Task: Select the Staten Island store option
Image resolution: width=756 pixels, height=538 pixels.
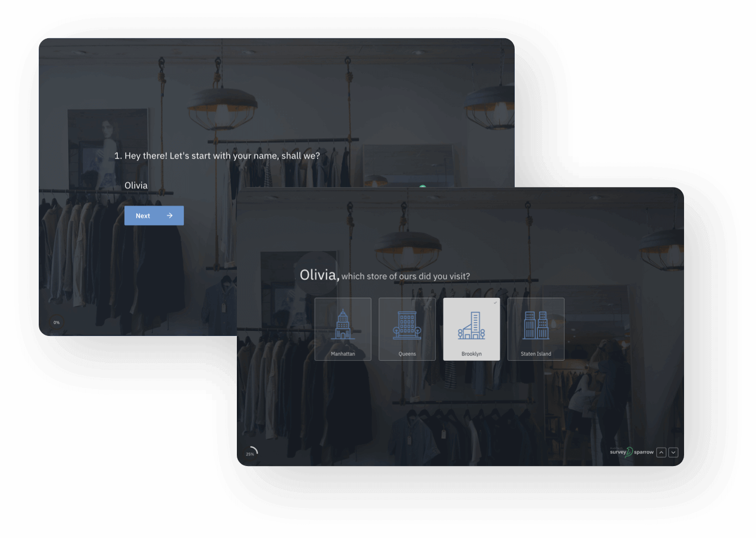Action: click(x=536, y=329)
